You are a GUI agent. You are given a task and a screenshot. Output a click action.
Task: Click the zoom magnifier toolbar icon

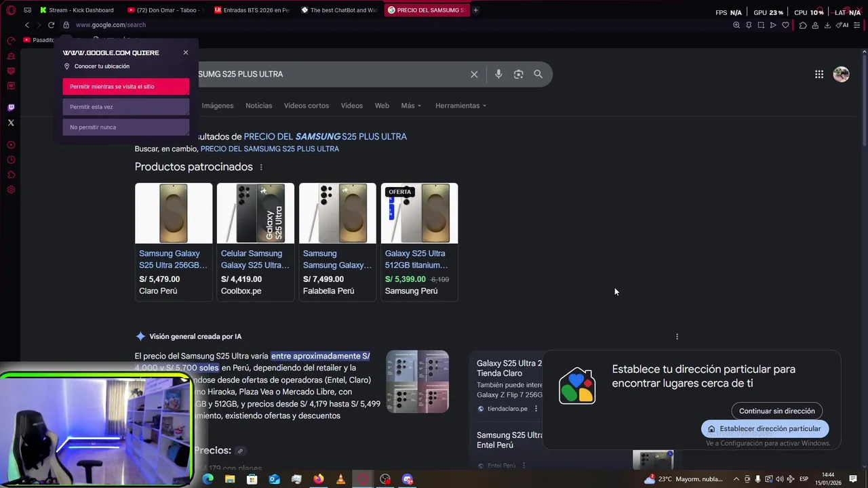[736, 25]
